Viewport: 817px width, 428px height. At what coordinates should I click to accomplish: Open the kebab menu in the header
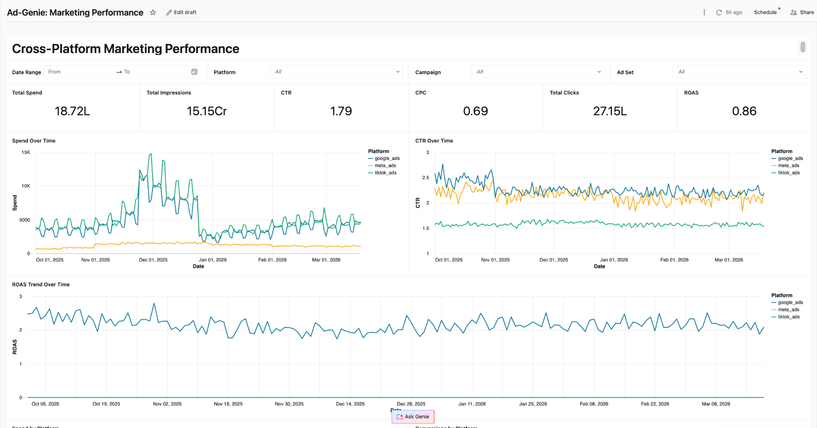pyautogui.click(x=704, y=13)
